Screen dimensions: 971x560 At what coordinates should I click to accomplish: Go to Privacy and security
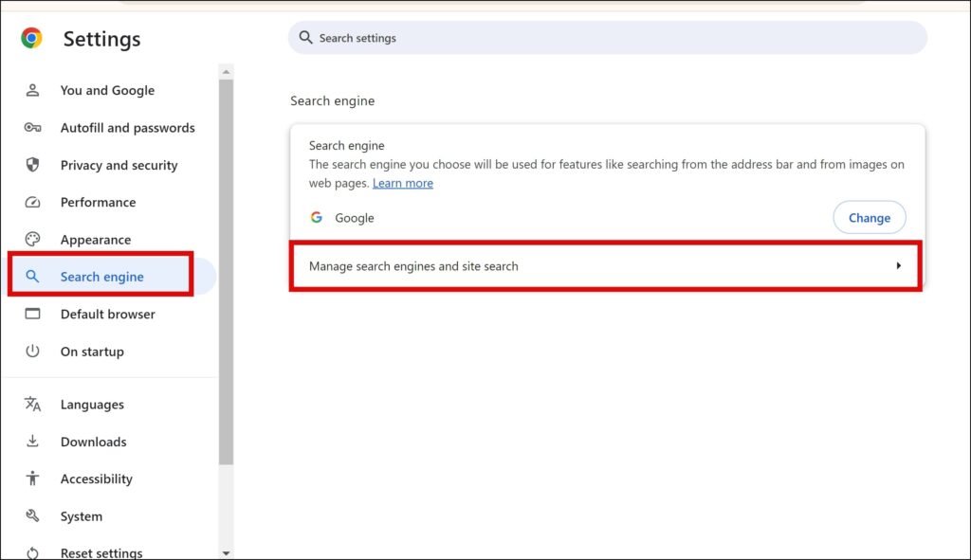click(119, 165)
